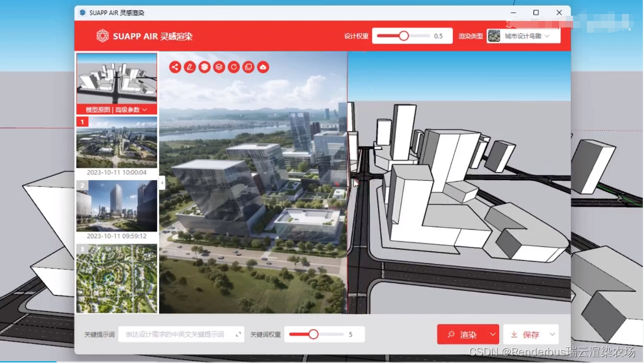
Task: Click the stacked layers icon on the render toolbar
Action: pyautogui.click(x=219, y=67)
